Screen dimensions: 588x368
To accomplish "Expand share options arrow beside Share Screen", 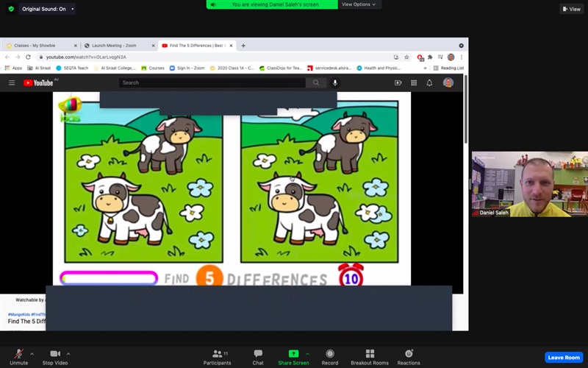I will tap(307, 354).
